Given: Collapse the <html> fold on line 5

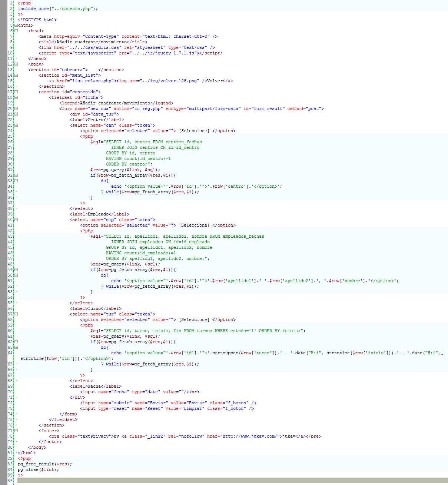Looking at the screenshot, I should (x=16, y=25).
